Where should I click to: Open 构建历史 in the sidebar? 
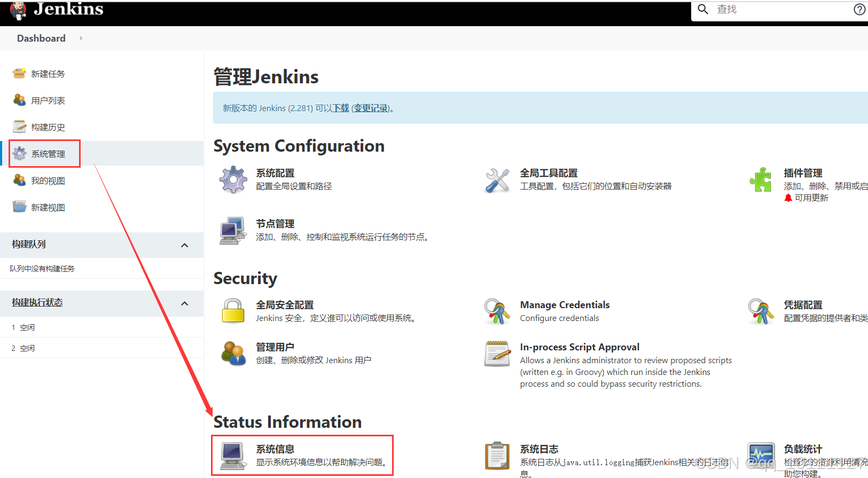[48, 127]
